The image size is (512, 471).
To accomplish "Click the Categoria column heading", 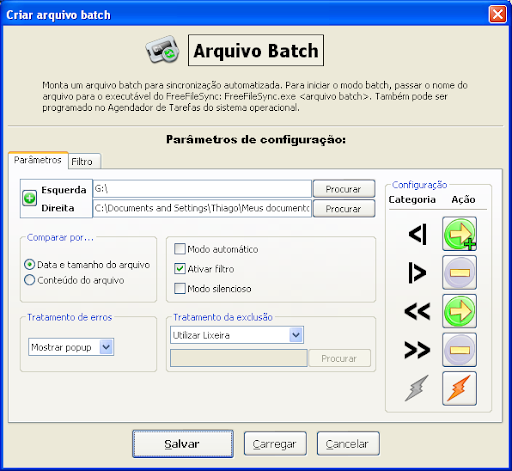I will click(x=412, y=199).
